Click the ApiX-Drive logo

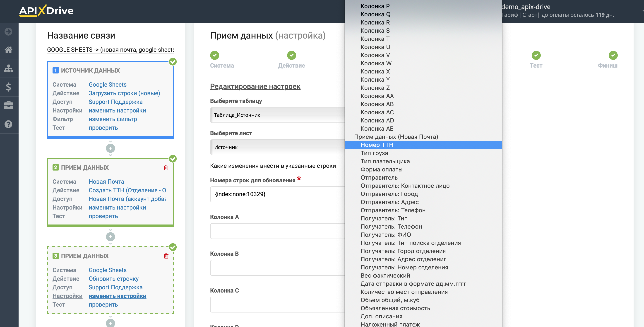(46, 11)
